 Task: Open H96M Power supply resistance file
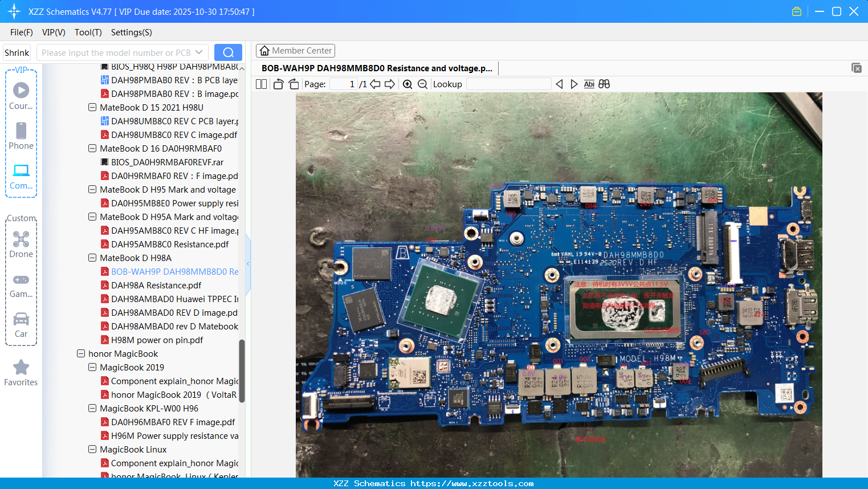170,435
